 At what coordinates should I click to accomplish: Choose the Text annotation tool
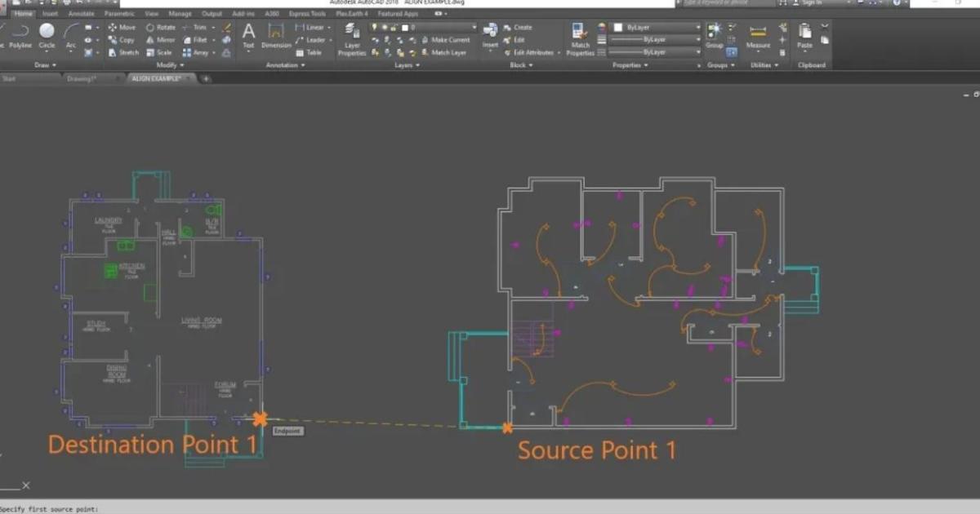pos(248,34)
